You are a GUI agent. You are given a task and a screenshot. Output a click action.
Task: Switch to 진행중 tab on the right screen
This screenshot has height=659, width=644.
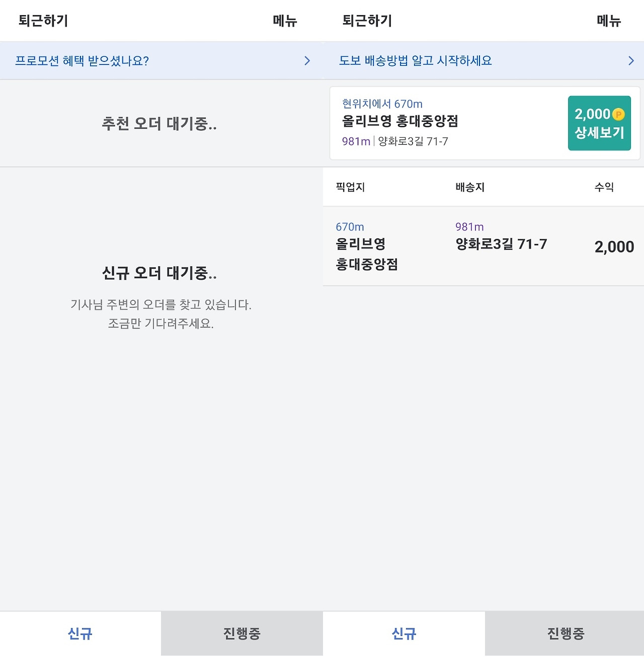566,633
